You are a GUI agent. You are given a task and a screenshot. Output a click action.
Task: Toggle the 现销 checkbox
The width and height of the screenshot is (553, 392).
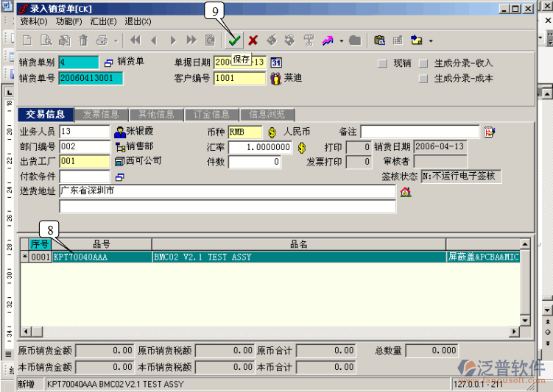point(382,63)
